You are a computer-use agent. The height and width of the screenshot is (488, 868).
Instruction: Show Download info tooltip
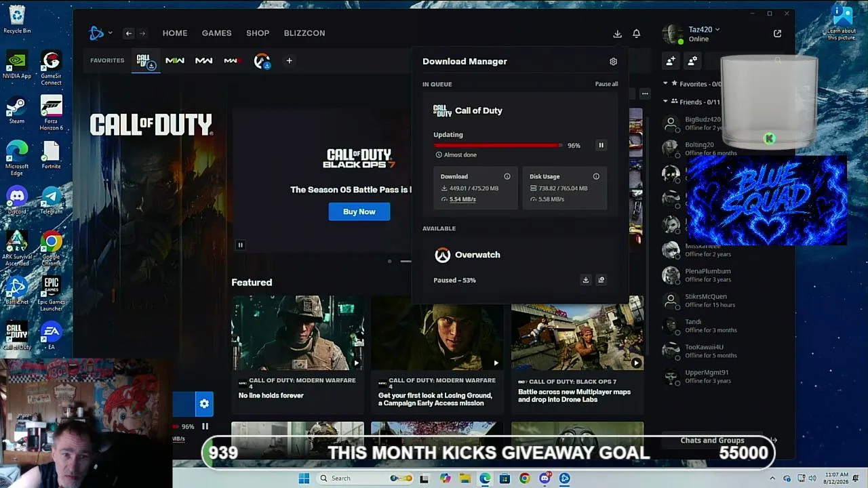click(x=507, y=176)
